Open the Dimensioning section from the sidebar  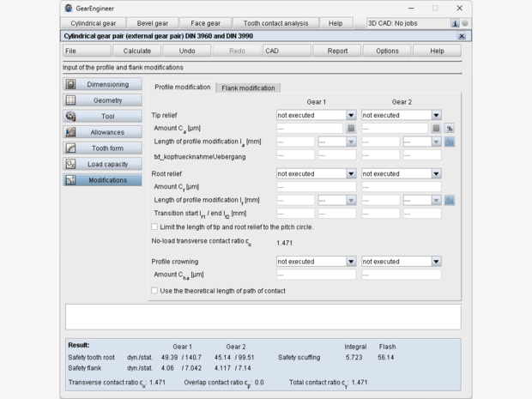(x=102, y=84)
